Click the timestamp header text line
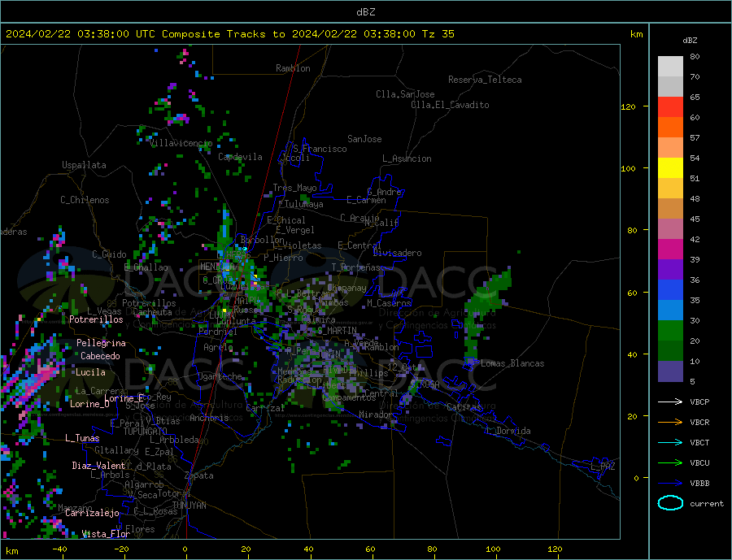The height and width of the screenshot is (560, 732). click(229, 34)
